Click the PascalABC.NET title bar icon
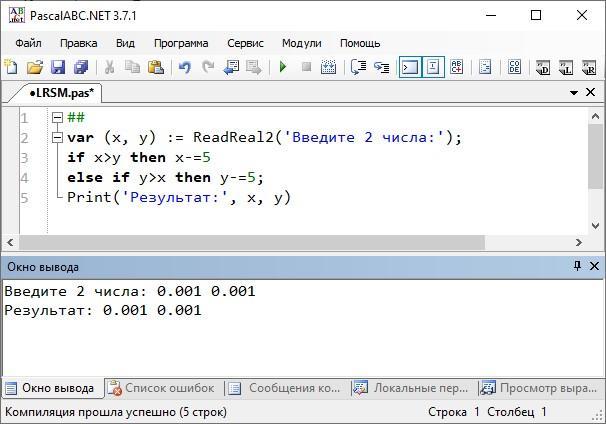This screenshot has width=606, height=424. 17,15
